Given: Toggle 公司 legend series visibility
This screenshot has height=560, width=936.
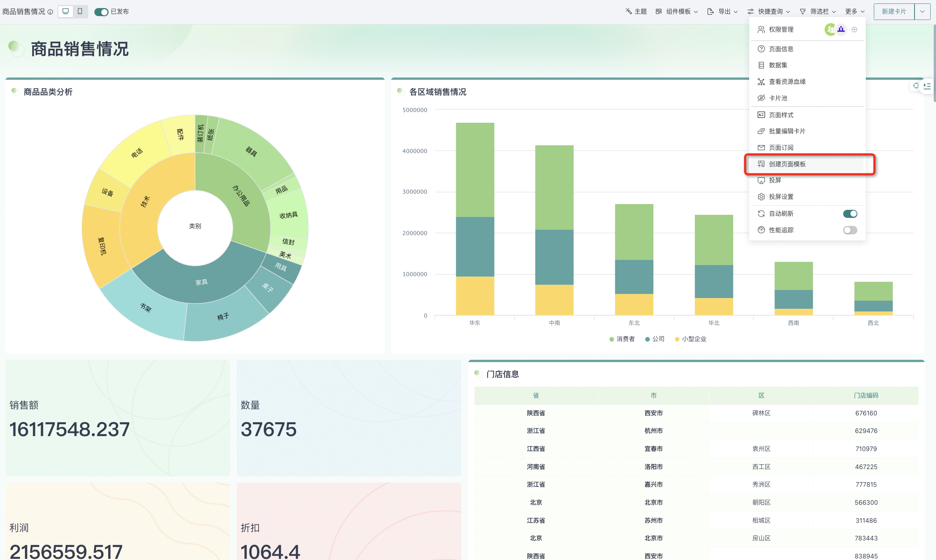Looking at the screenshot, I should [655, 339].
